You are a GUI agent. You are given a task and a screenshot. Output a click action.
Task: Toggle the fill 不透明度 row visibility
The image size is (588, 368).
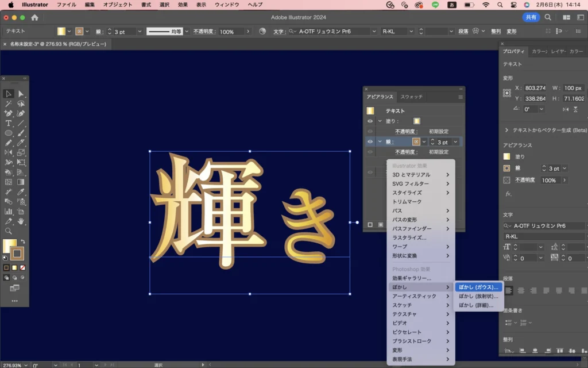[x=370, y=131]
